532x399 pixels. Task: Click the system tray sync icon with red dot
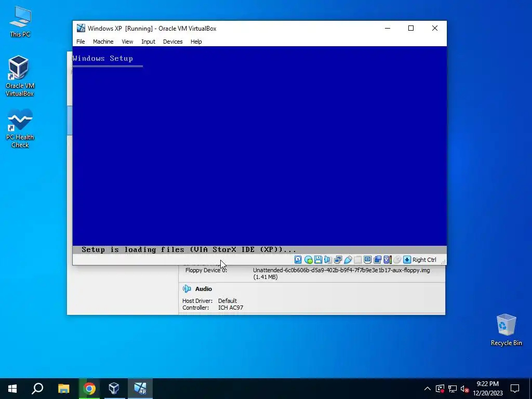pos(440,389)
